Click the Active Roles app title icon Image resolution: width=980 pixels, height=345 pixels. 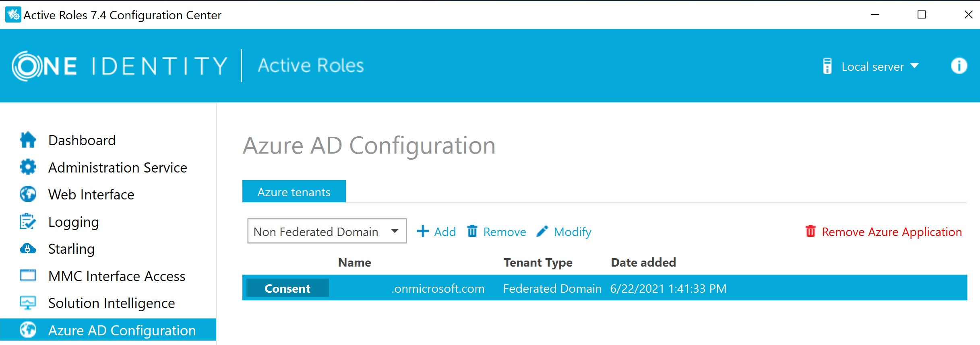point(13,15)
